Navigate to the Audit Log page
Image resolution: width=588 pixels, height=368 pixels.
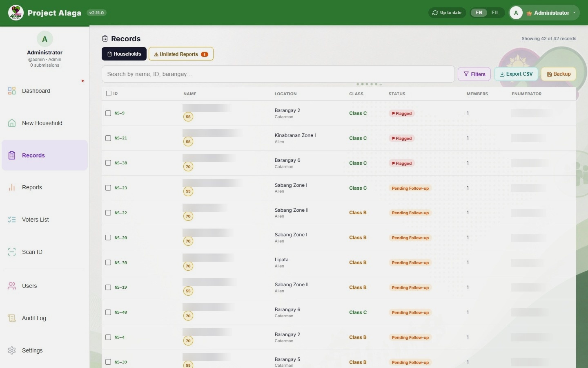point(45,318)
